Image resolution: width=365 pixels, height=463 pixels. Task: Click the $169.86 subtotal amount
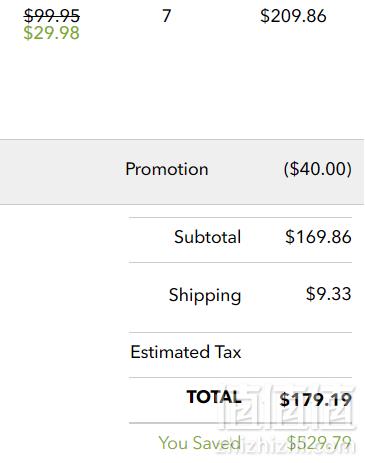318,237
